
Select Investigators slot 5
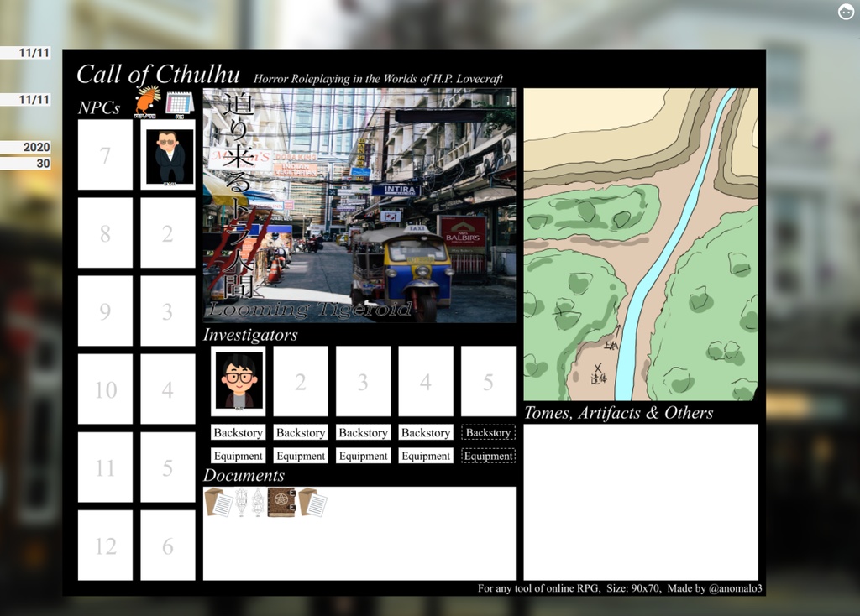point(488,381)
